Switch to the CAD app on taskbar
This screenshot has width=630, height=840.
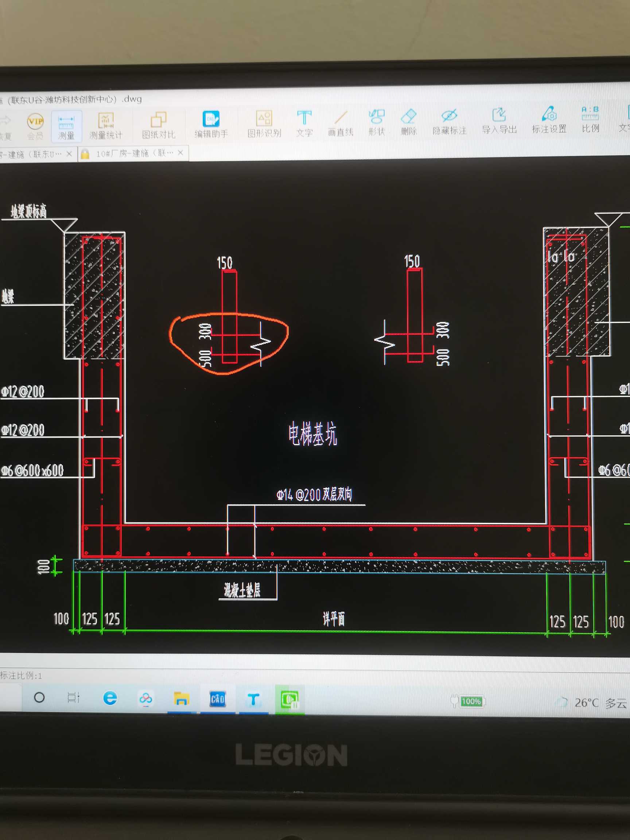pyautogui.click(x=218, y=699)
